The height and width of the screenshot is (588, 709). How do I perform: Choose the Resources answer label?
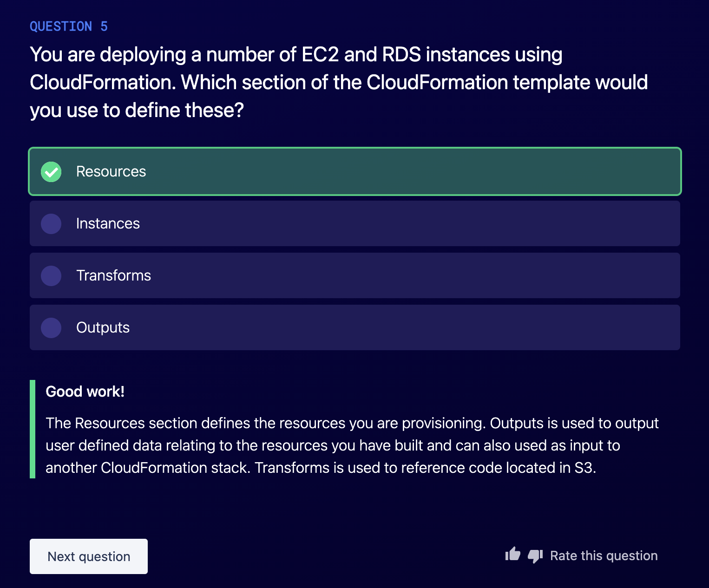point(111,171)
